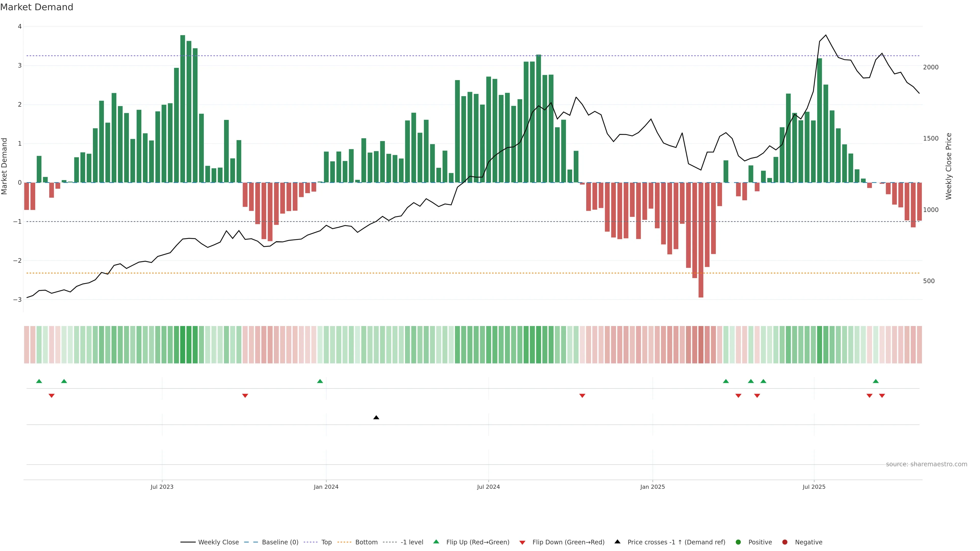
Task: Click source: sharemaestro.com text
Action: click(926, 464)
